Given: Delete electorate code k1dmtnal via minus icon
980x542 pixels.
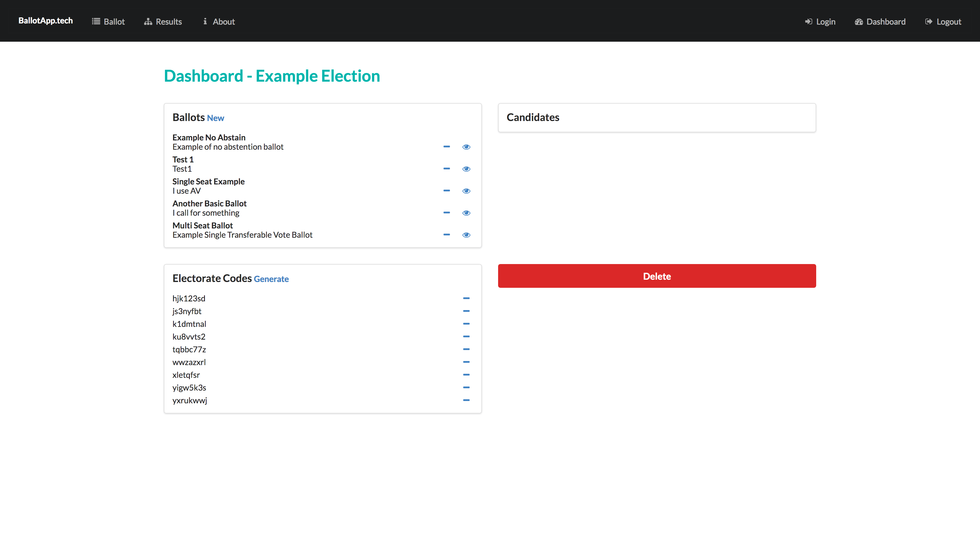Looking at the screenshot, I should tap(466, 323).
